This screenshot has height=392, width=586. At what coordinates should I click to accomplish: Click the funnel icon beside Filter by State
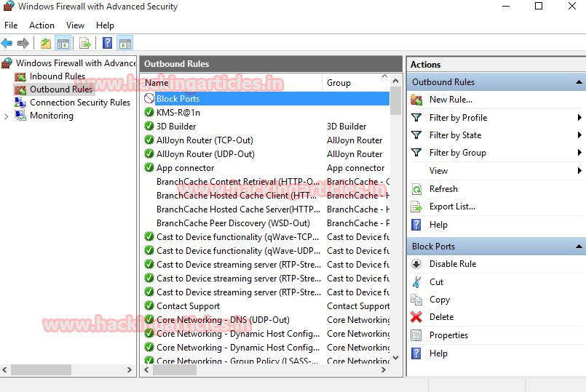416,135
